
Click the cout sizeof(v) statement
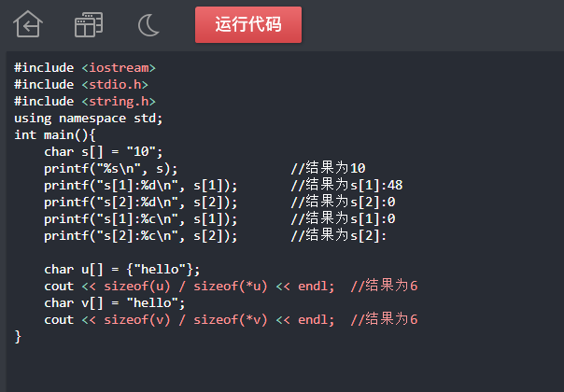[189, 320]
